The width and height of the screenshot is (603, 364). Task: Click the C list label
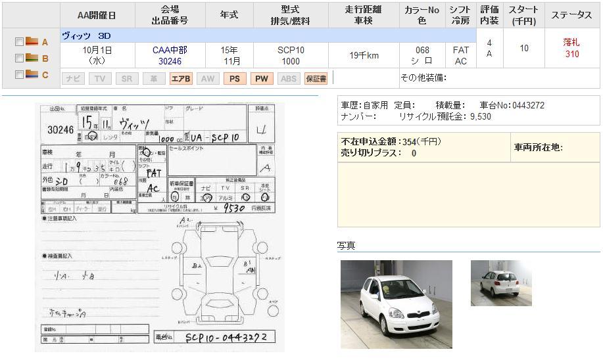45,75
